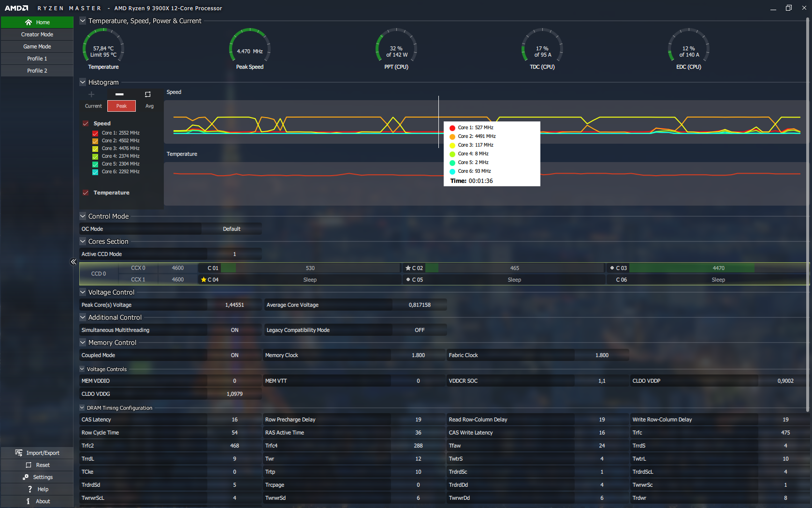Open the About page
Image resolution: width=812 pixels, height=508 pixels.
click(37, 501)
